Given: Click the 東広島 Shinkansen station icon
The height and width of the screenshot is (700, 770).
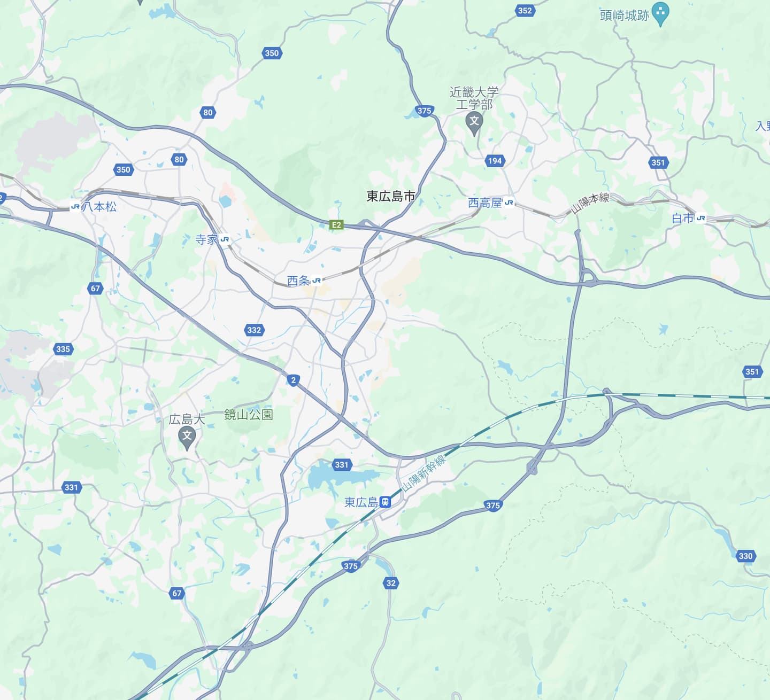Looking at the screenshot, I should [385, 502].
